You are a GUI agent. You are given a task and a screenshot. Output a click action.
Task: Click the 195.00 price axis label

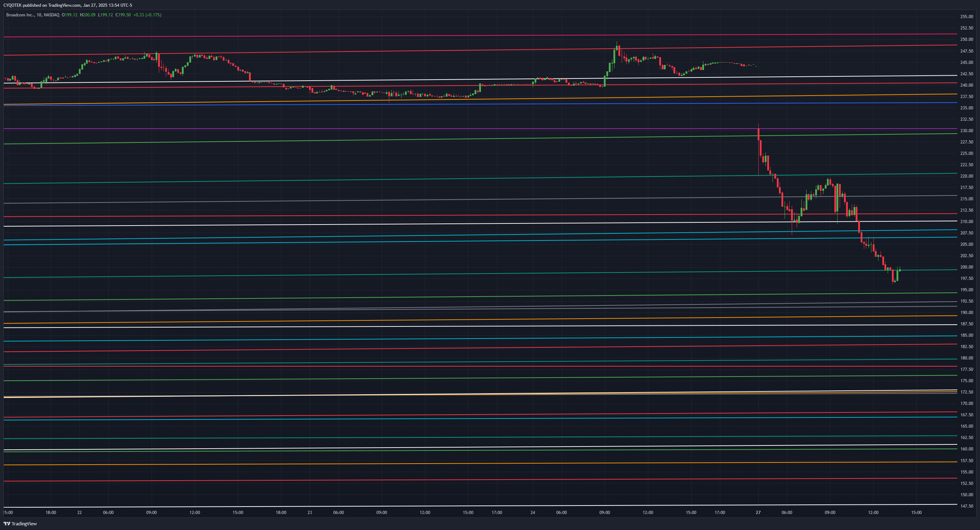coord(967,290)
